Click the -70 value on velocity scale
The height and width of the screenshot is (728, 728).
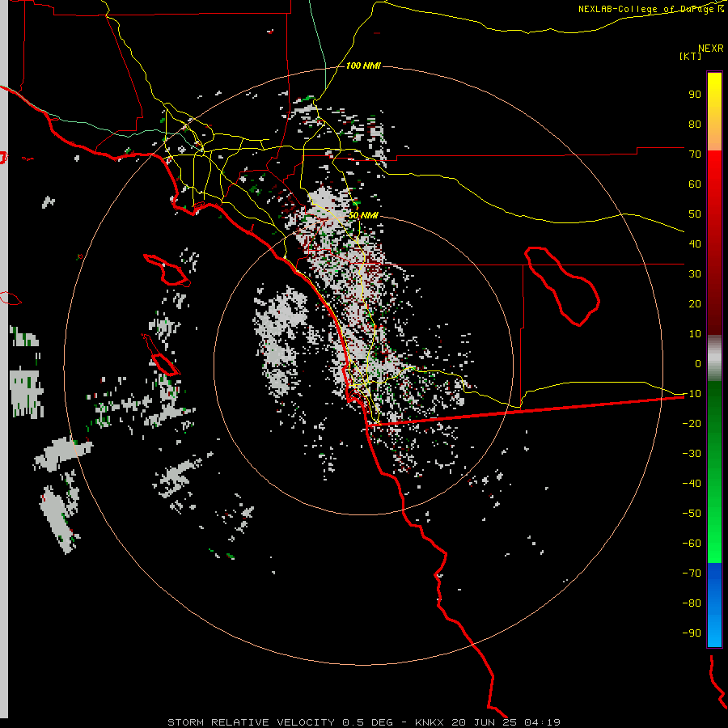(x=692, y=573)
